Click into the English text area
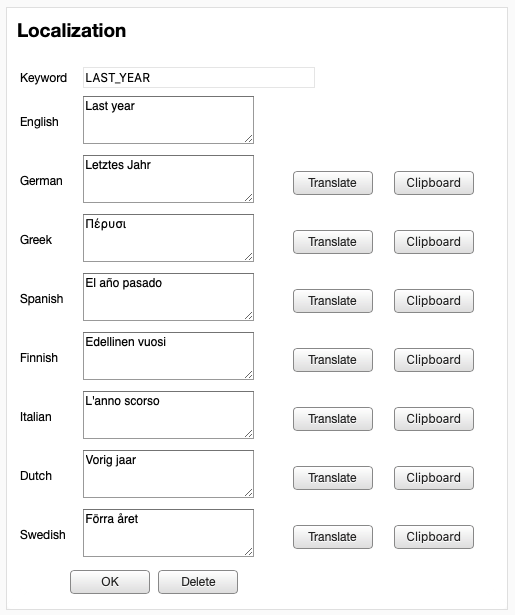515x615 pixels. [x=168, y=120]
